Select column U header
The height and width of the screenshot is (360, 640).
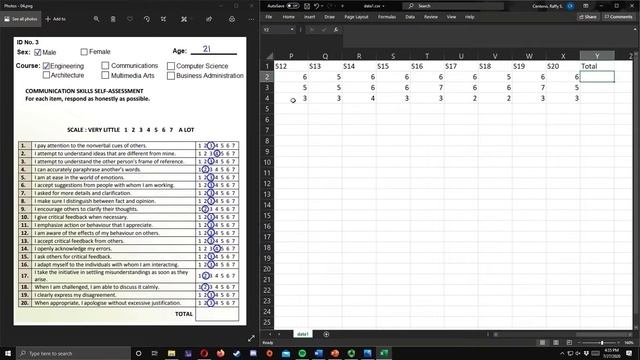coord(461,56)
